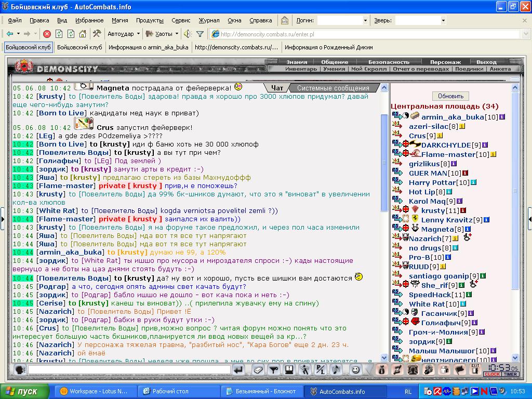This screenshot has width=532, height=399.
Task: Go to the Home page icon
Action: coord(83,34)
